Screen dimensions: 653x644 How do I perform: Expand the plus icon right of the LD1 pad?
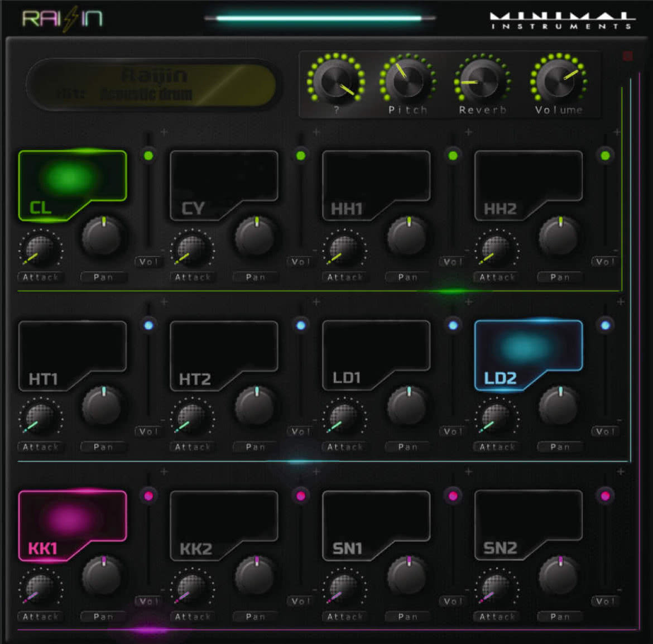coord(468,301)
